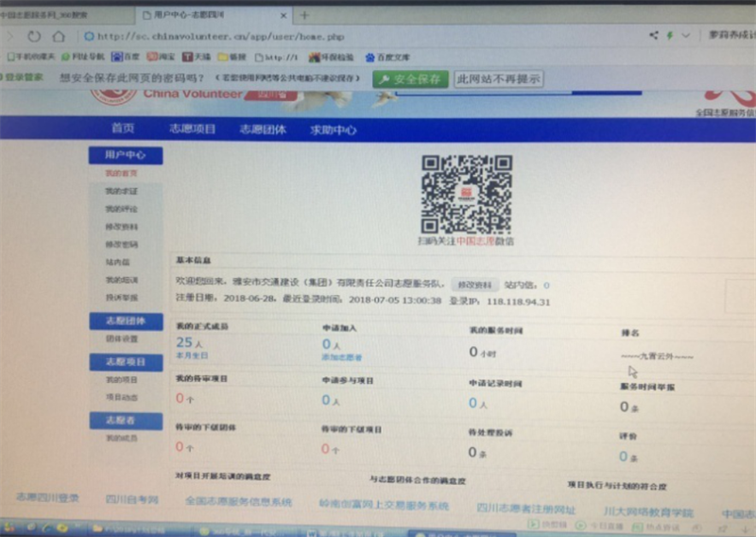This screenshot has width=756, height=537.
Task: Click the browser refresh icon
Action: [35, 36]
